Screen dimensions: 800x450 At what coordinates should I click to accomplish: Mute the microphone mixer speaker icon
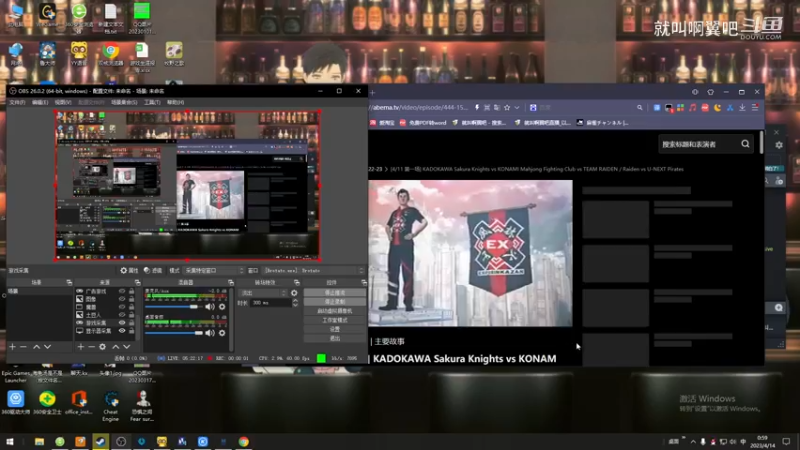pyautogui.click(x=210, y=307)
